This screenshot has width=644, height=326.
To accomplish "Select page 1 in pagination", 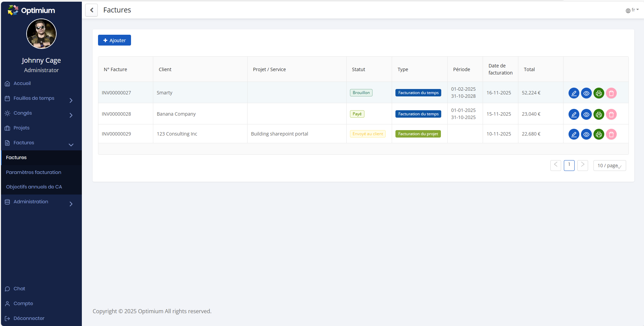I will [x=569, y=166].
